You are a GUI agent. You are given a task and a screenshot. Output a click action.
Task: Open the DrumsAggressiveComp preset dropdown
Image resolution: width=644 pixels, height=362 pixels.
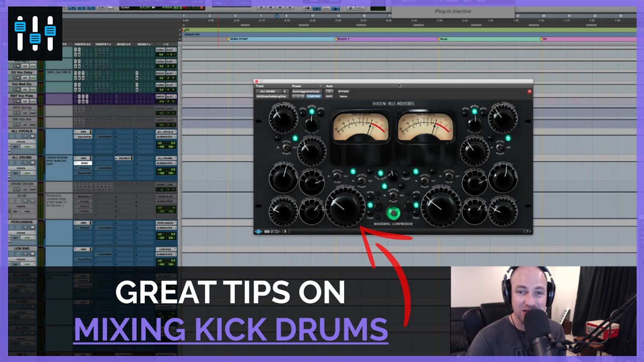click(x=308, y=92)
